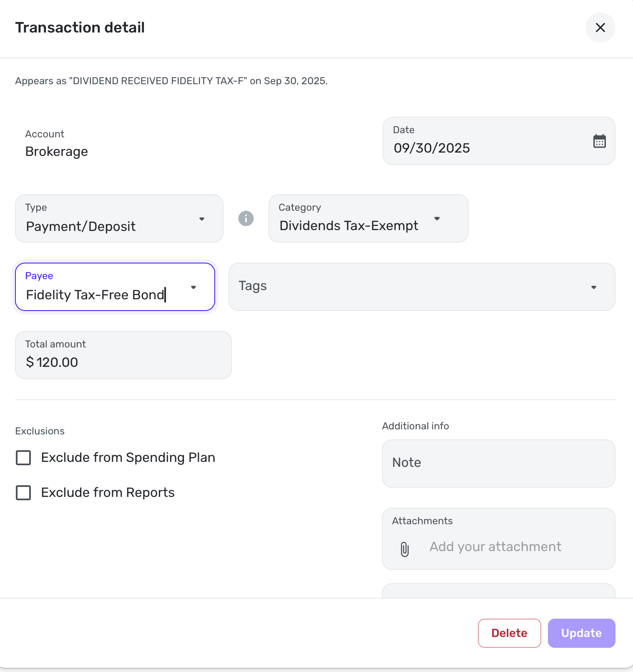633x672 pixels.
Task: Close the Transaction detail dialog
Action: tap(600, 28)
